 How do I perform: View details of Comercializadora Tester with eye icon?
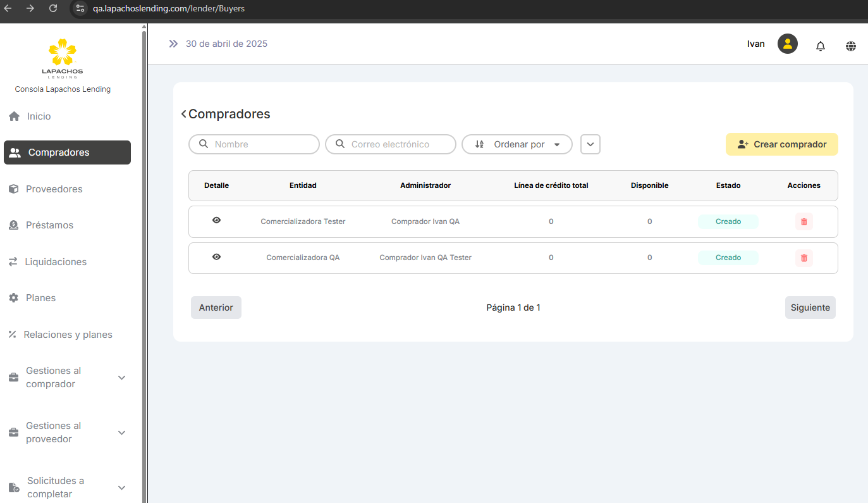216,220
